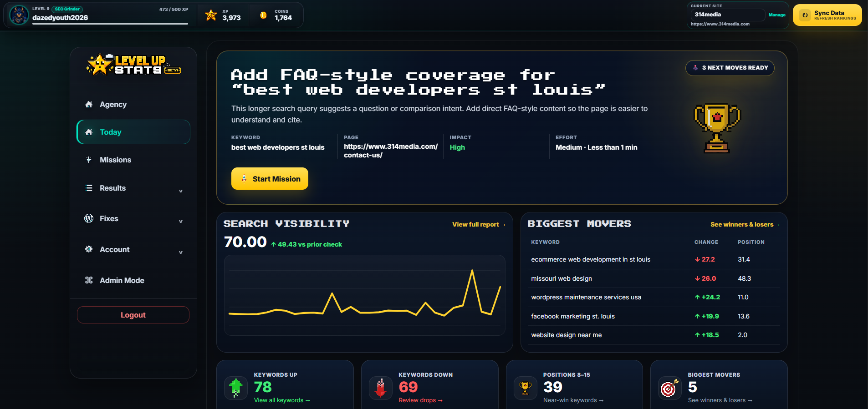Click See winners & losers card link
Image resolution: width=868 pixels, height=409 pixels.
(x=720, y=400)
